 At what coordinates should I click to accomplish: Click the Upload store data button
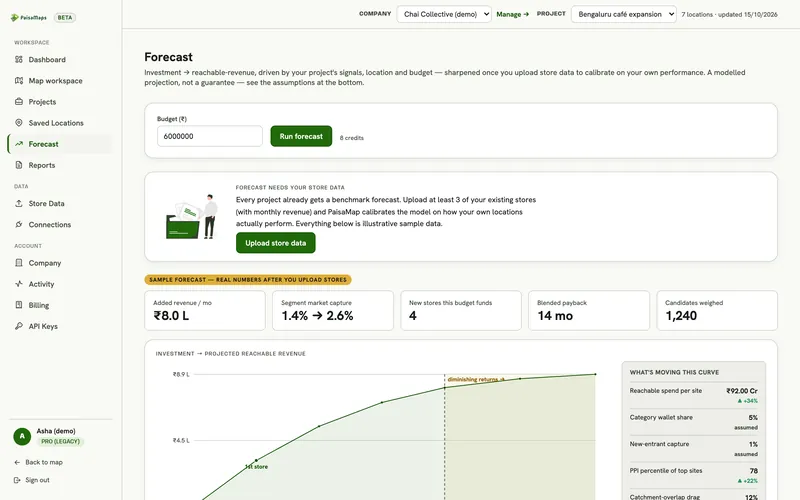coord(276,243)
